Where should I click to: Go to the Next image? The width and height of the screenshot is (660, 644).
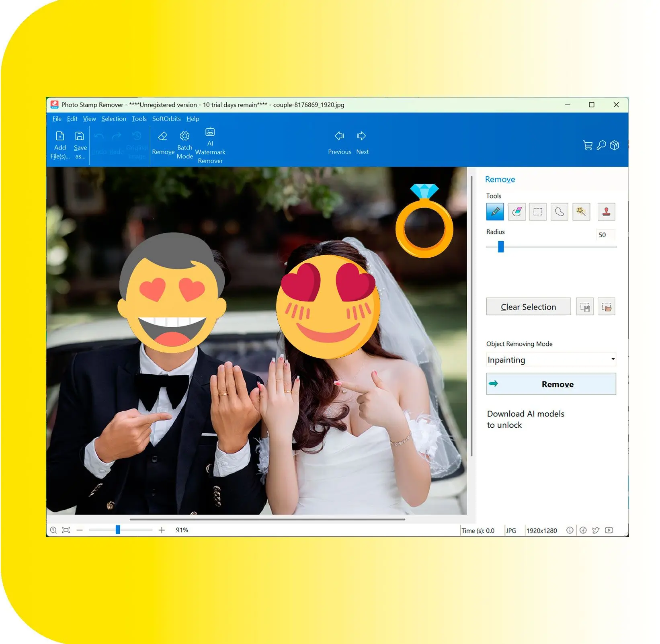pyautogui.click(x=362, y=143)
